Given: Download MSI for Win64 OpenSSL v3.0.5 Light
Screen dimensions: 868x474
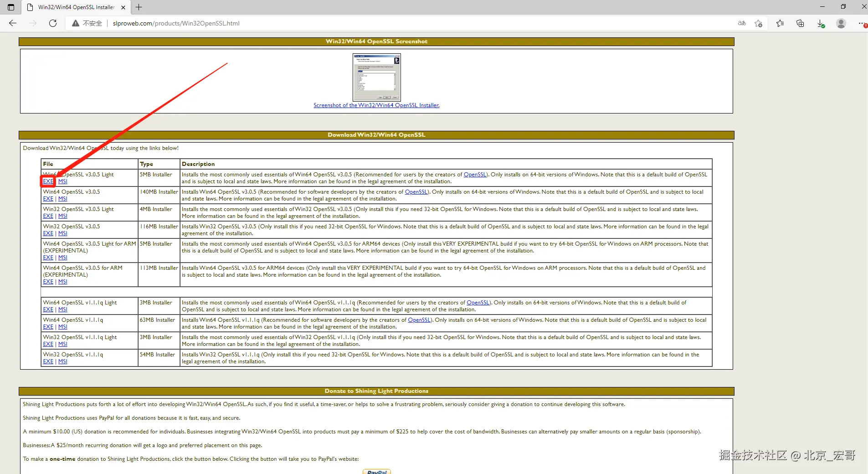Looking at the screenshot, I should pyautogui.click(x=63, y=181).
